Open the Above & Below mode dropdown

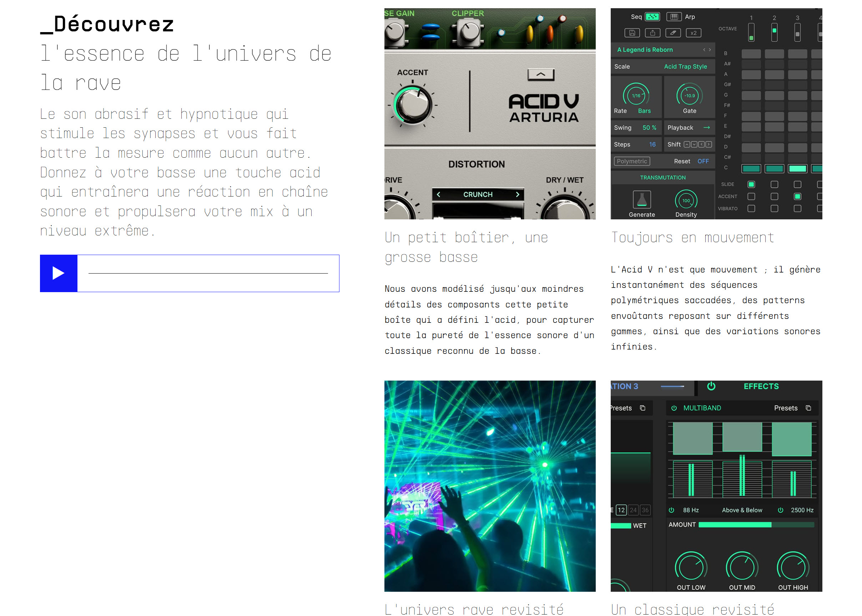pyautogui.click(x=742, y=510)
